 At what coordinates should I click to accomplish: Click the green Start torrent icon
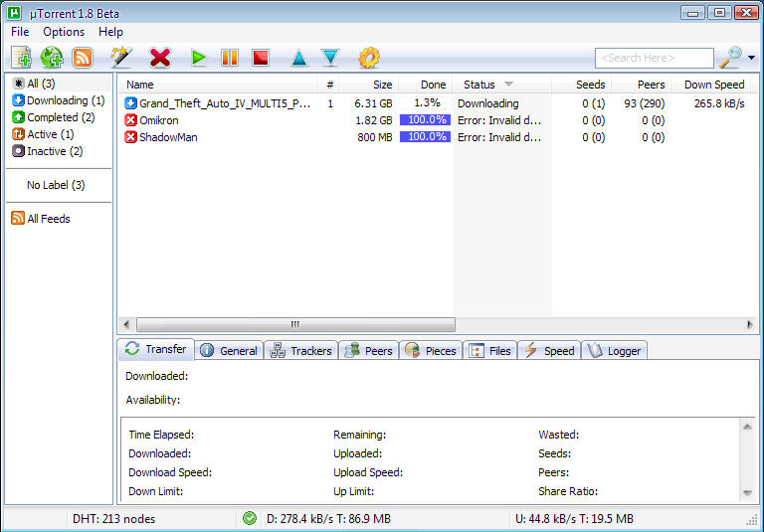pyautogui.click(x=198, y=58)
